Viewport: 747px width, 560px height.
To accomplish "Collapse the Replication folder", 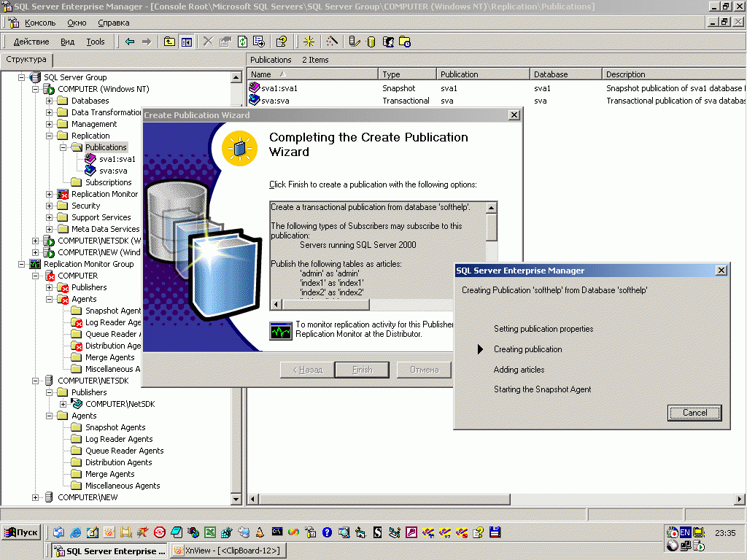I will (x=49, y=136).
